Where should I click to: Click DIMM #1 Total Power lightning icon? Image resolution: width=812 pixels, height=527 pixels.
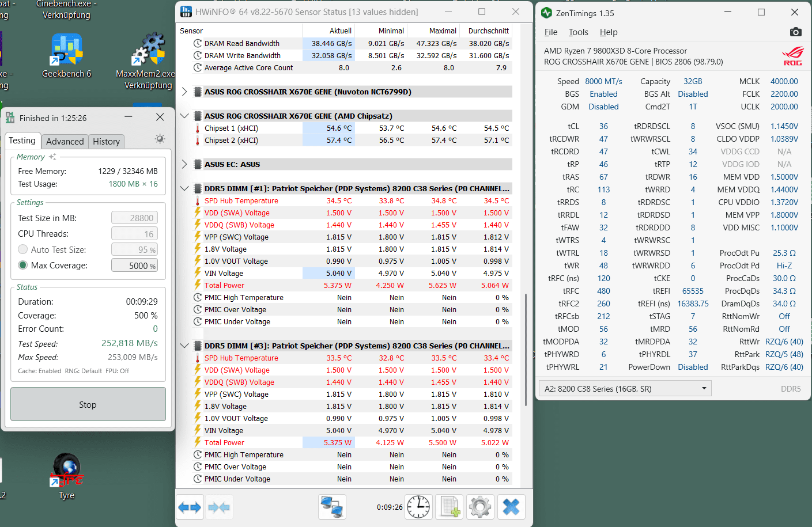click(197, 285)
